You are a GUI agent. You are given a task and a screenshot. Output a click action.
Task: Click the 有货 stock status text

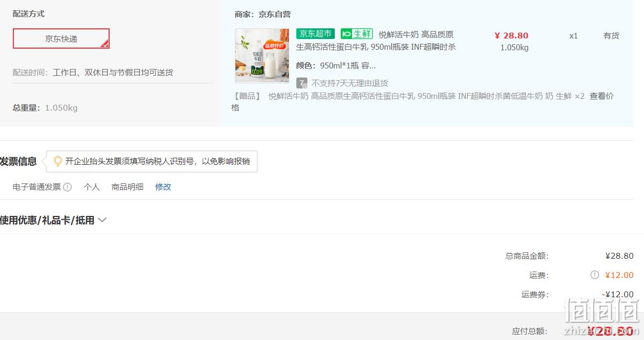click(x=611, y=36)
